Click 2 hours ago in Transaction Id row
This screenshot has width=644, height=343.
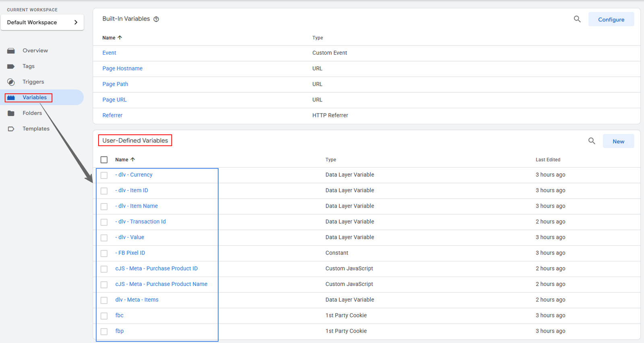point(550,222)
